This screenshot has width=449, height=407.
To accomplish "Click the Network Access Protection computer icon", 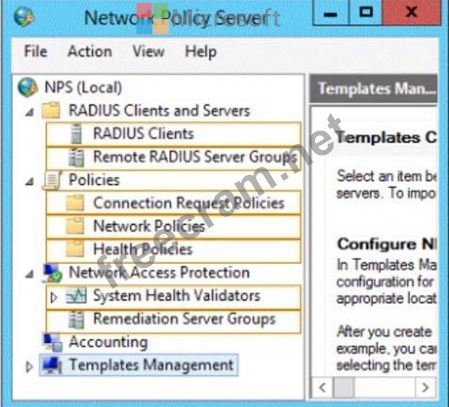I will point(52,273).
